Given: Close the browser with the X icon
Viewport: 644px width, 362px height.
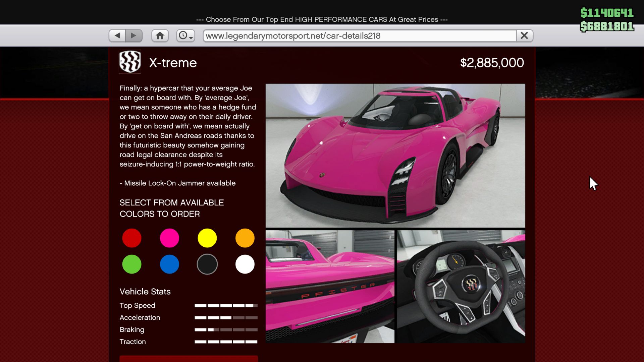Looking at the screenshot, I should 524,36.
